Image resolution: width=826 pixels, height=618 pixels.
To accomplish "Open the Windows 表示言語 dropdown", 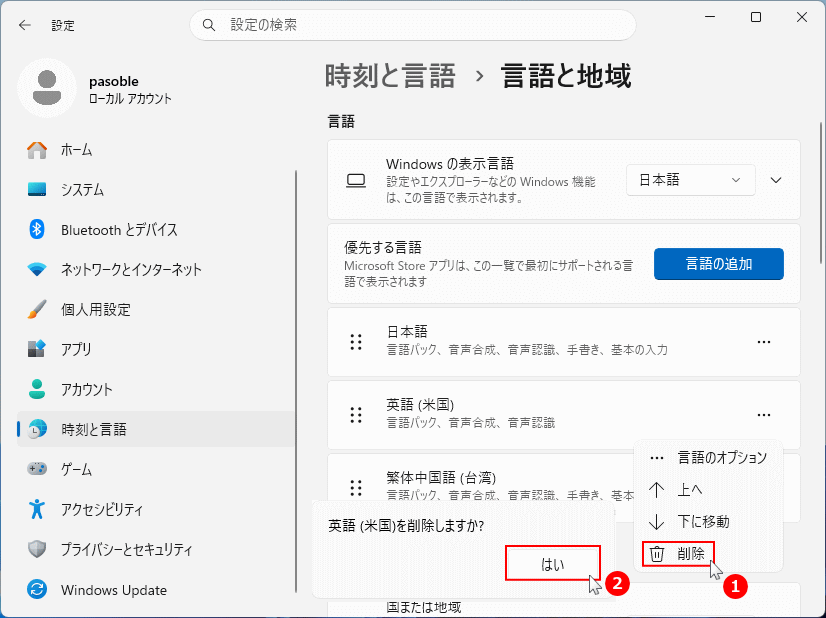I will click(x=690, y=180).
